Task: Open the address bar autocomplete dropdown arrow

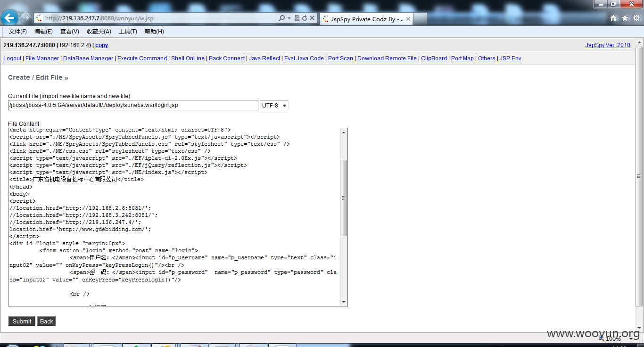Action: tap(289, 18)
